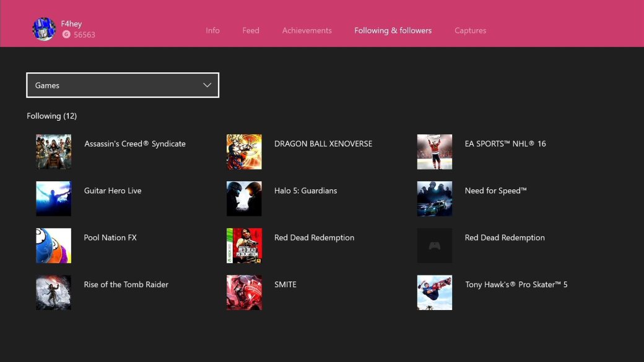Open Red Dead Redemption Xbox 360 cover art
This screenshot has width=644, height=362.
(x=244, y=246)
